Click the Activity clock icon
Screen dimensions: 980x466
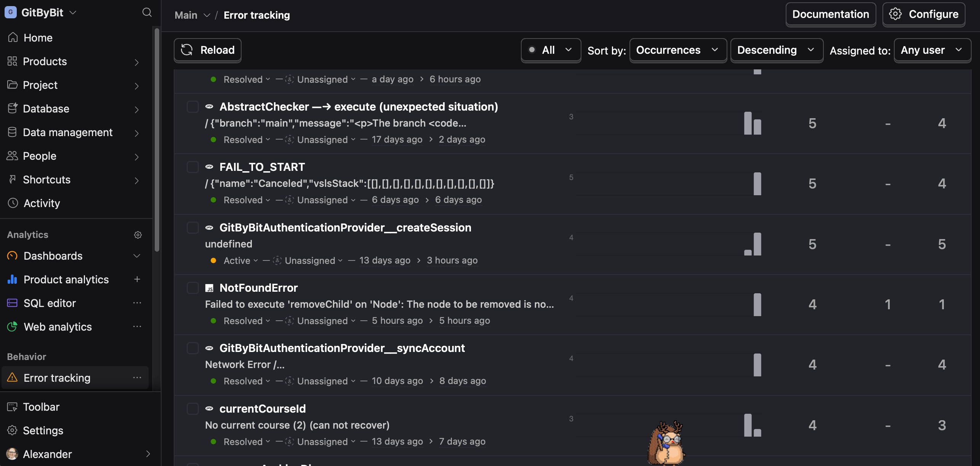(x=13, y=203)
